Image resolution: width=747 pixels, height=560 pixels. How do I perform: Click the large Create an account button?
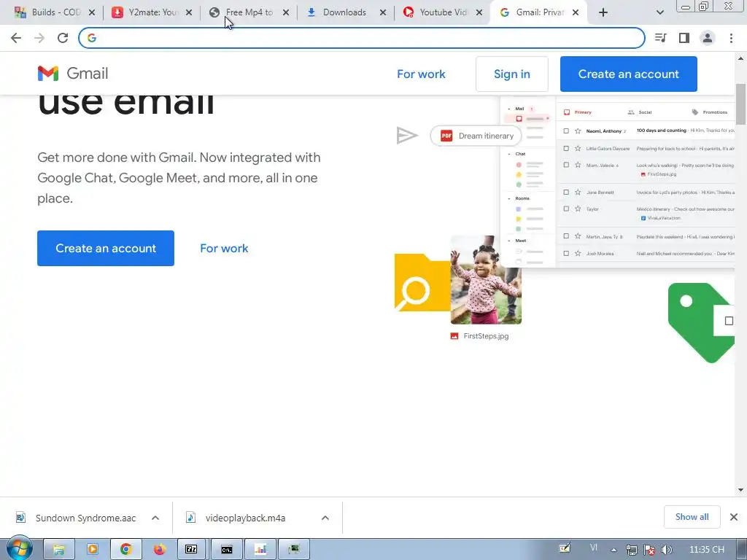pyautogui.click(x=106, y=248)
